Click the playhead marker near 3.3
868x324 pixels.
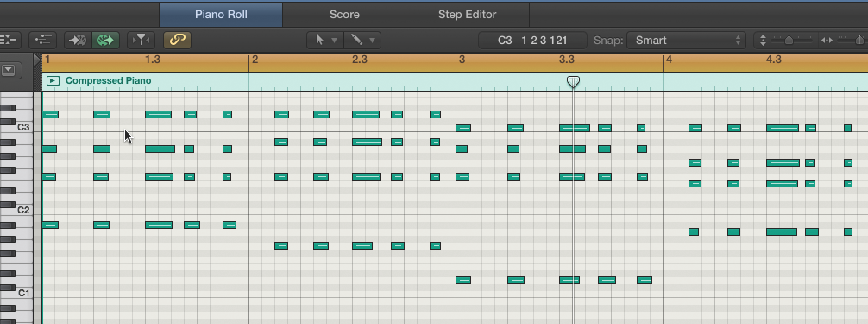click(x=574, y=82)
